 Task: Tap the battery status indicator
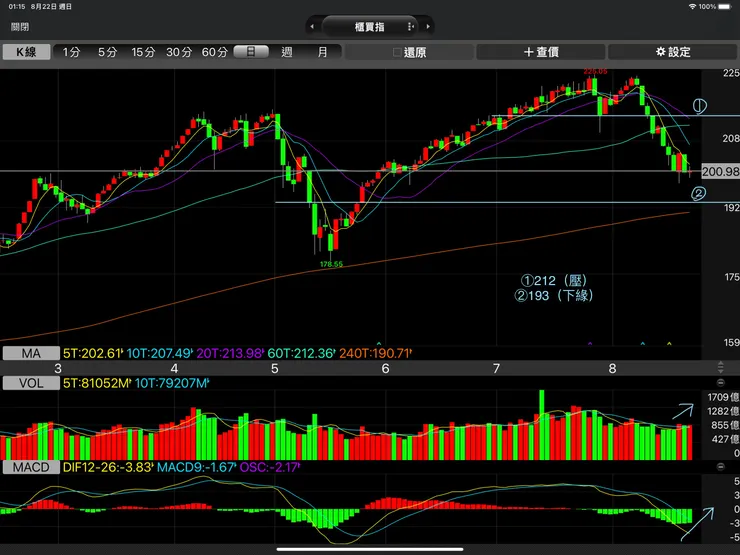724,7
